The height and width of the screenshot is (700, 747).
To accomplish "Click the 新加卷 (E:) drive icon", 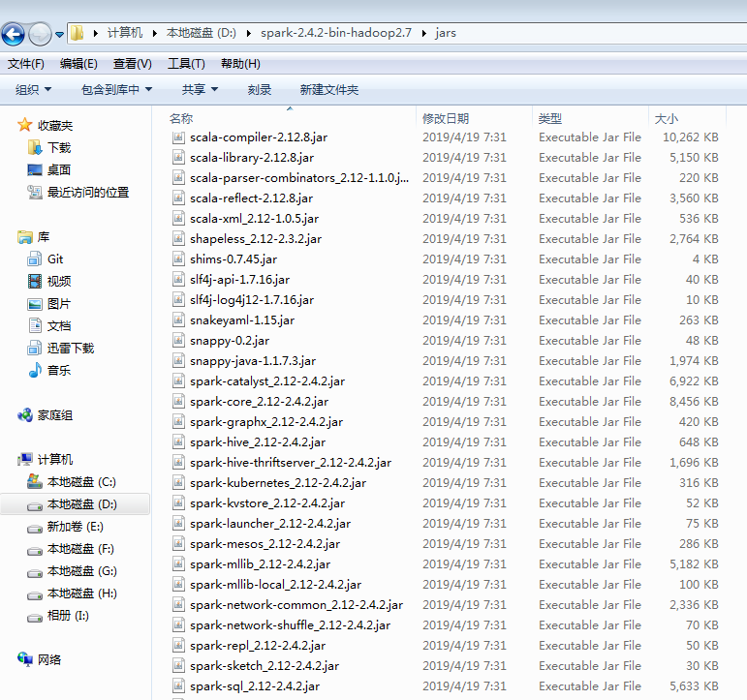I will pyautogui.click(x=35, y=529).
